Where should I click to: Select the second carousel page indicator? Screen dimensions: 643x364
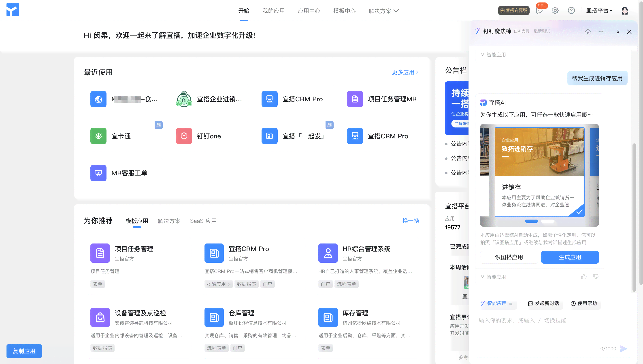[x=548, y=221]
